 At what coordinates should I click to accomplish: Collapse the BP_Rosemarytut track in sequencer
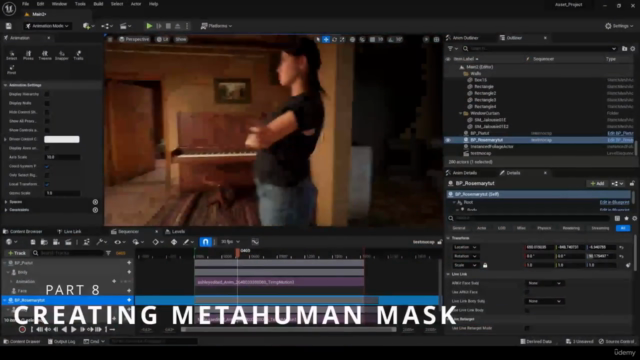click(5, 300)
